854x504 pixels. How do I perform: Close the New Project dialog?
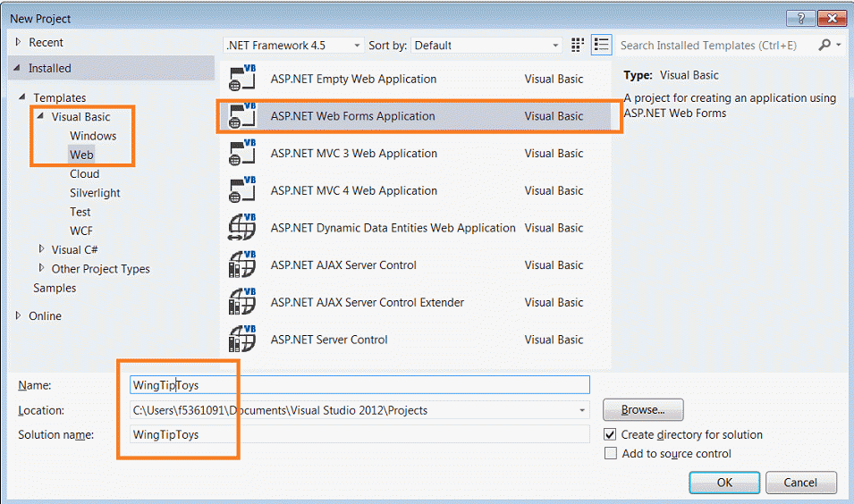click(832, 18)
